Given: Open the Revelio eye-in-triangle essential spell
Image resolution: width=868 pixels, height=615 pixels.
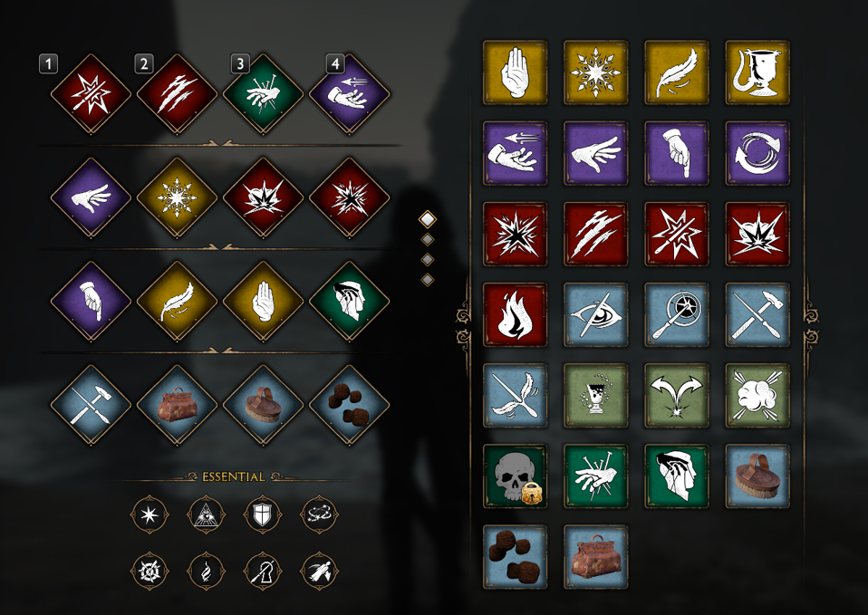Looking at the screenshot, I should [207, 514].
